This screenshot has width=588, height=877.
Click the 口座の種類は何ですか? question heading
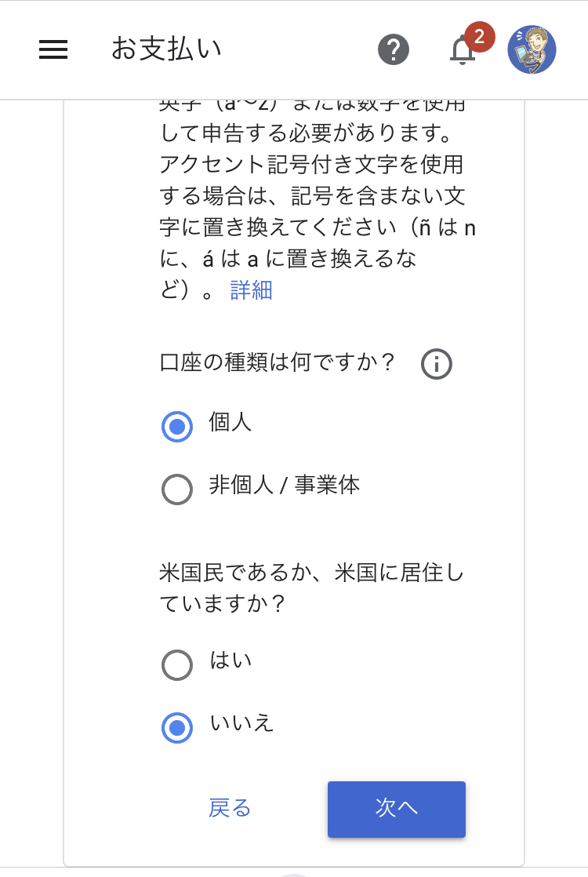278,362
